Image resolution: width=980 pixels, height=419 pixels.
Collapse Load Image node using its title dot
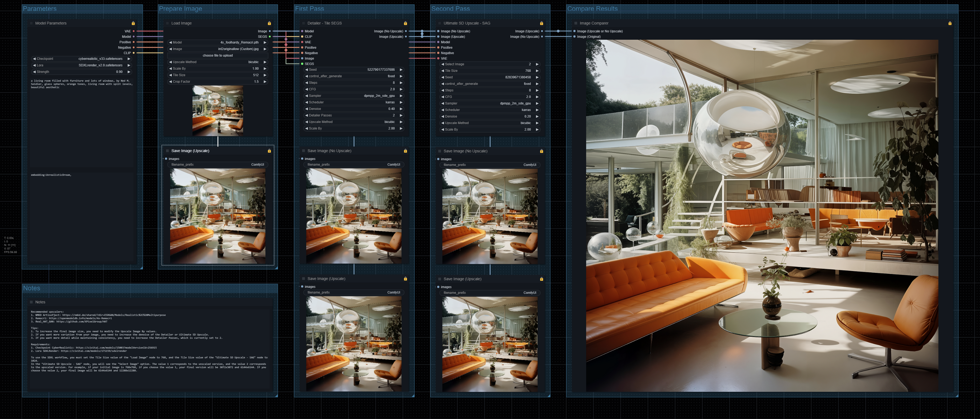167,23
